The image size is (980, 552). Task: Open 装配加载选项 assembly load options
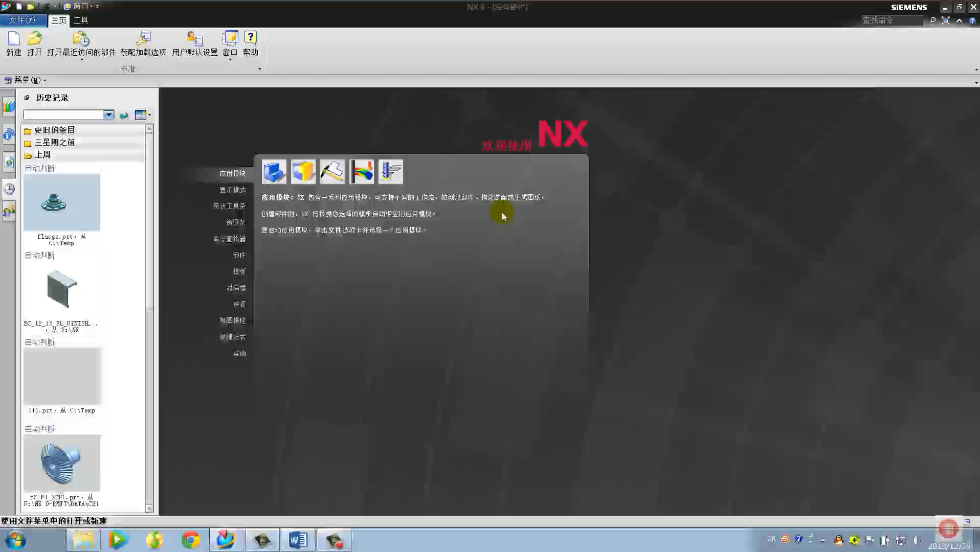pos(143,43)
